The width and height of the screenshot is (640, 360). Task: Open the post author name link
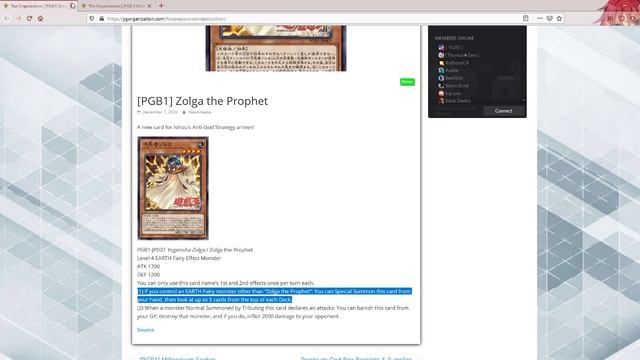pyautogui.click(x=200, y=112)
